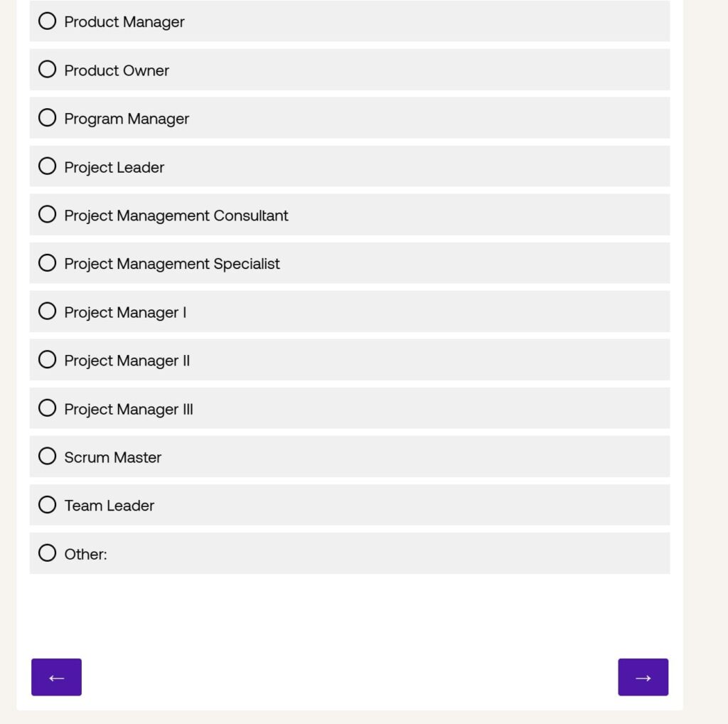Viewport: 728px width, 724px height.
Task: Click the Program Manager label text
Action: pyautogui.click(x=127, y=119)
